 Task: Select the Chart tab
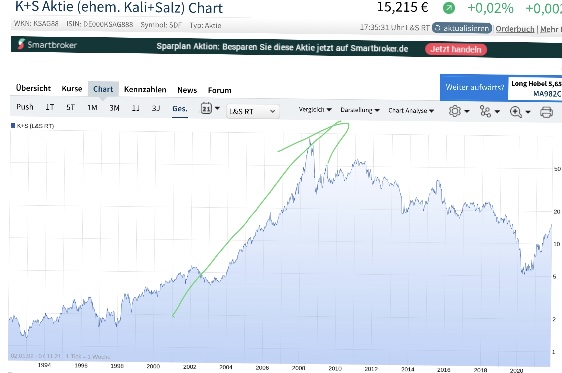(x=103, y=89)
